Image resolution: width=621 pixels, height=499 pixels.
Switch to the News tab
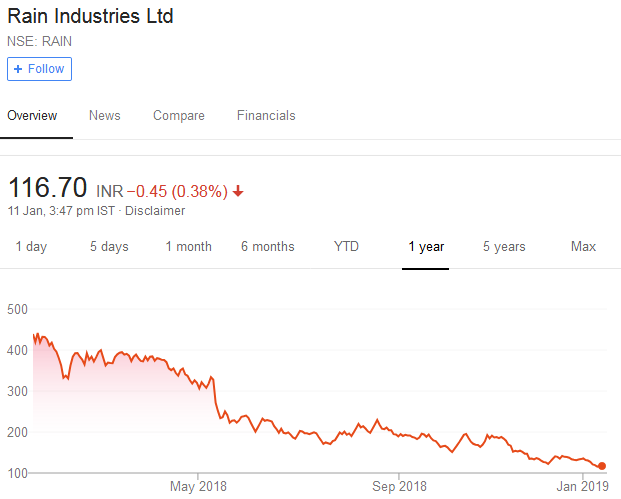[104, 116]
